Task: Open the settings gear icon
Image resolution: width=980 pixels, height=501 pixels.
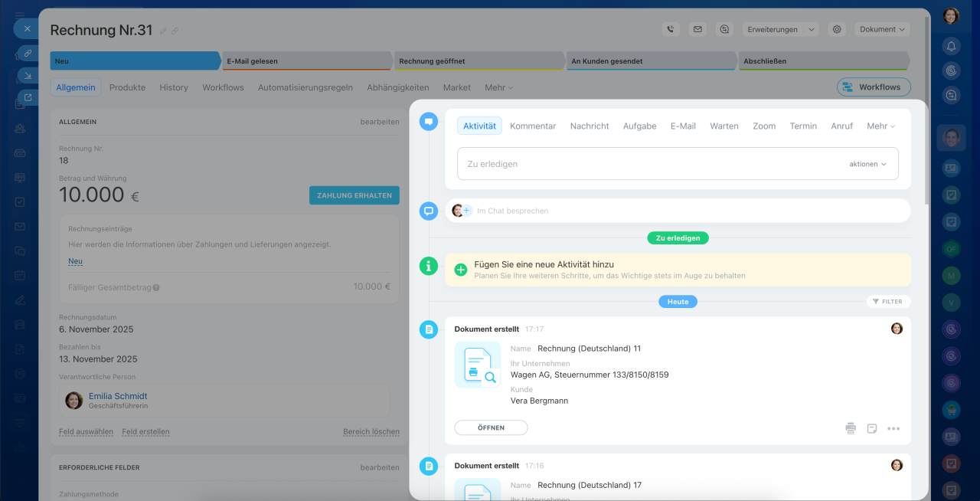Action: tap(837, 29)
